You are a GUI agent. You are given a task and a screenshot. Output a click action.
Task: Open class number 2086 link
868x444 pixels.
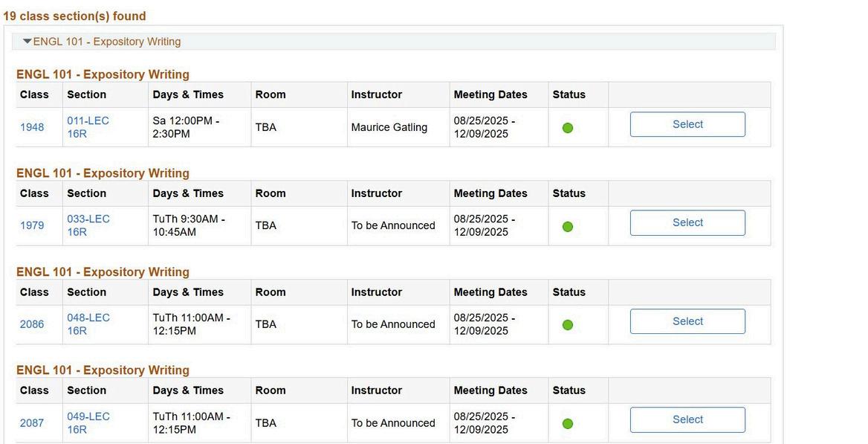tap(32, 324)
